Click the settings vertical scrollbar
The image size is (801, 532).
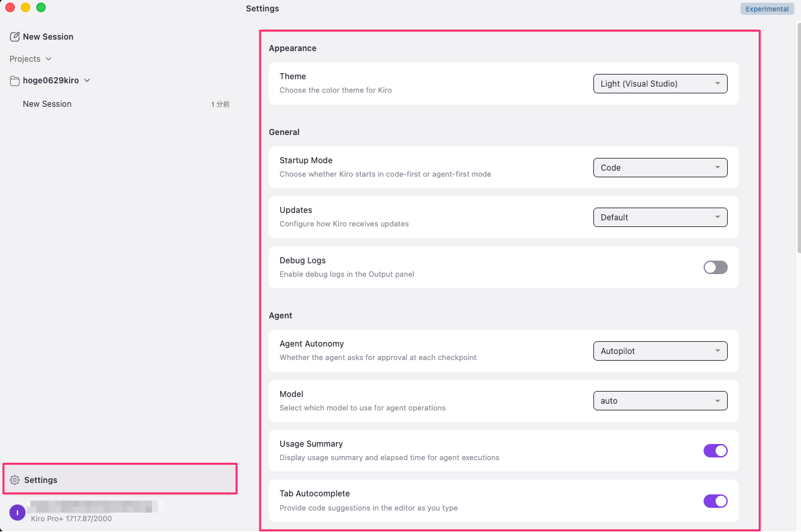coord(798,138)
